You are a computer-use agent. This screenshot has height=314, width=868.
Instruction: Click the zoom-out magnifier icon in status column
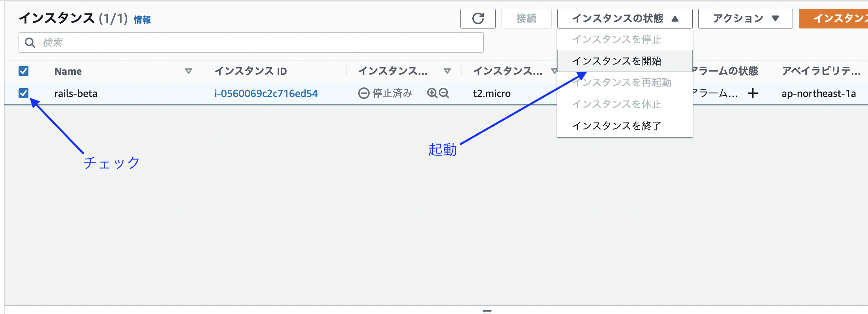coord(444,93)
